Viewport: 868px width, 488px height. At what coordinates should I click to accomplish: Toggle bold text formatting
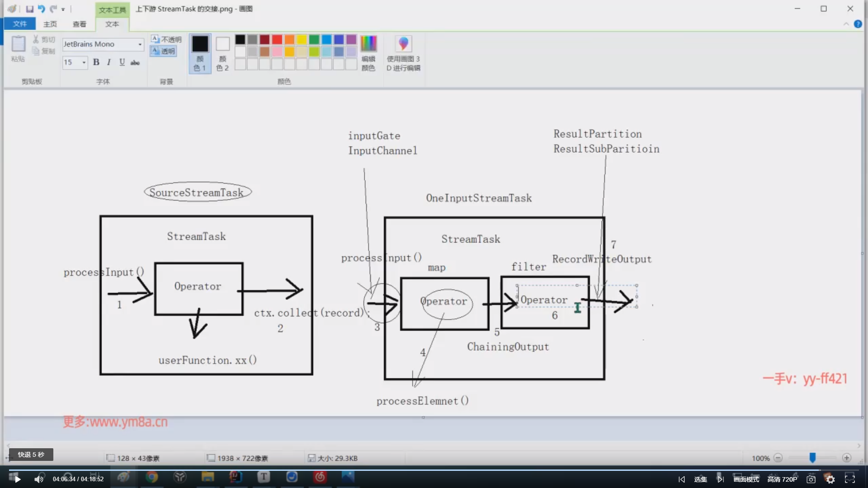point(96,62)
